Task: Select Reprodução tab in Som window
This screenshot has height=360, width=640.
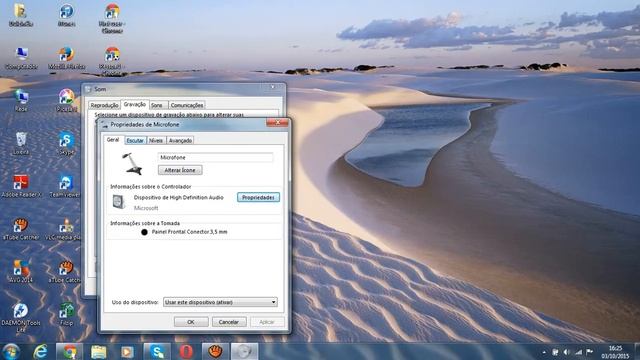Action: tap(104, 105)
